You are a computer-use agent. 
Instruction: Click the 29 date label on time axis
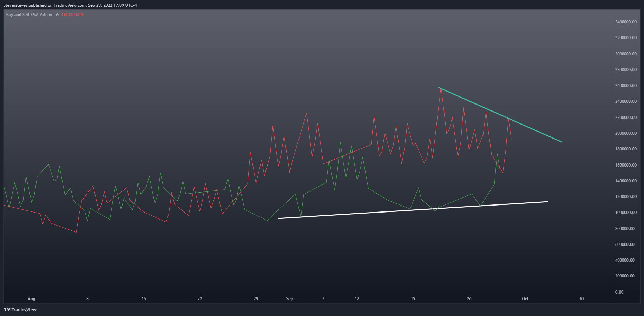256,299
